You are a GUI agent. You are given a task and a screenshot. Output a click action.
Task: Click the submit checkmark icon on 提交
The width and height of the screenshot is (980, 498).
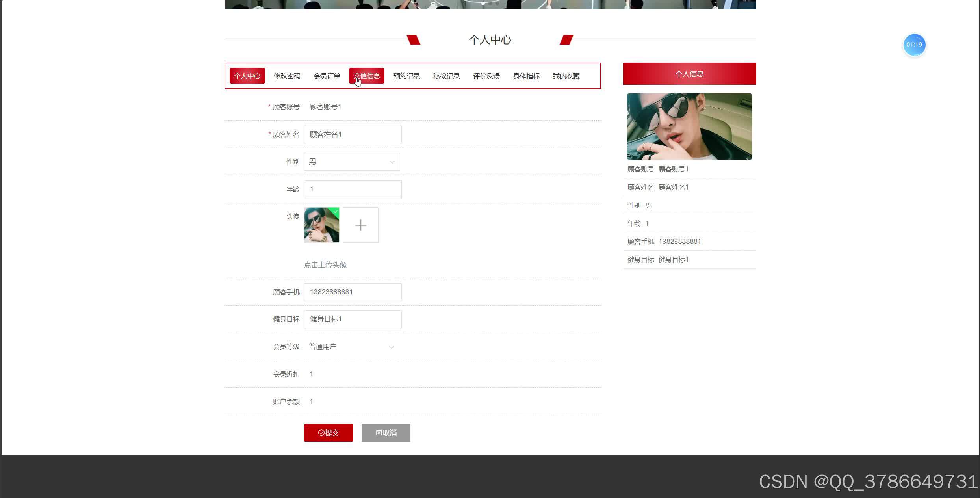(321, 433)
